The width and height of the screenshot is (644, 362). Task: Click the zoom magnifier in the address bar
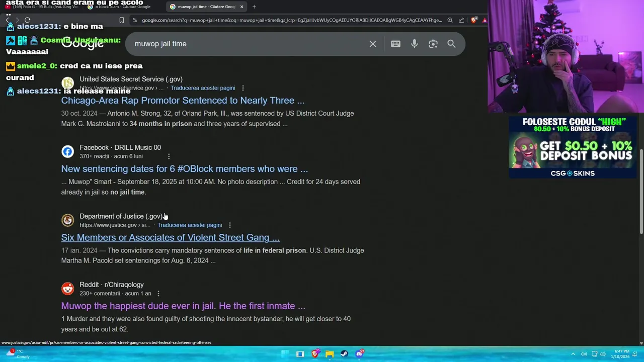point(450,20)
